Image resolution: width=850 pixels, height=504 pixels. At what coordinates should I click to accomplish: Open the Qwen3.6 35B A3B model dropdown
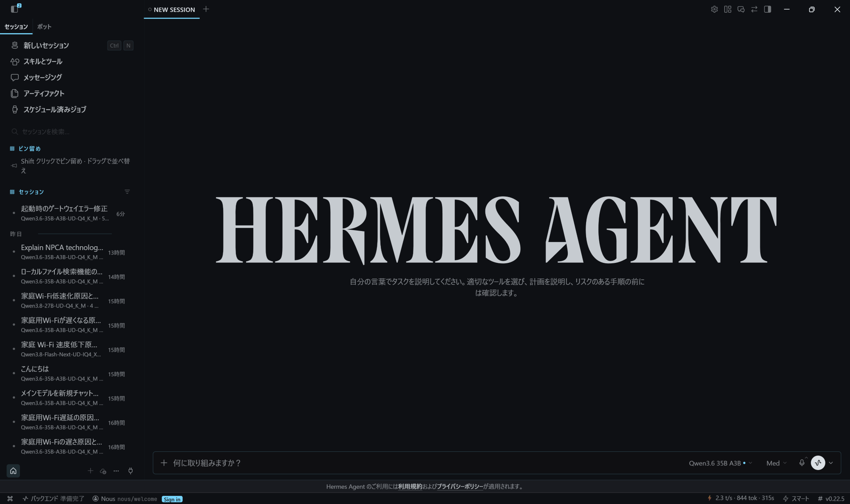[x=720, y=463]
